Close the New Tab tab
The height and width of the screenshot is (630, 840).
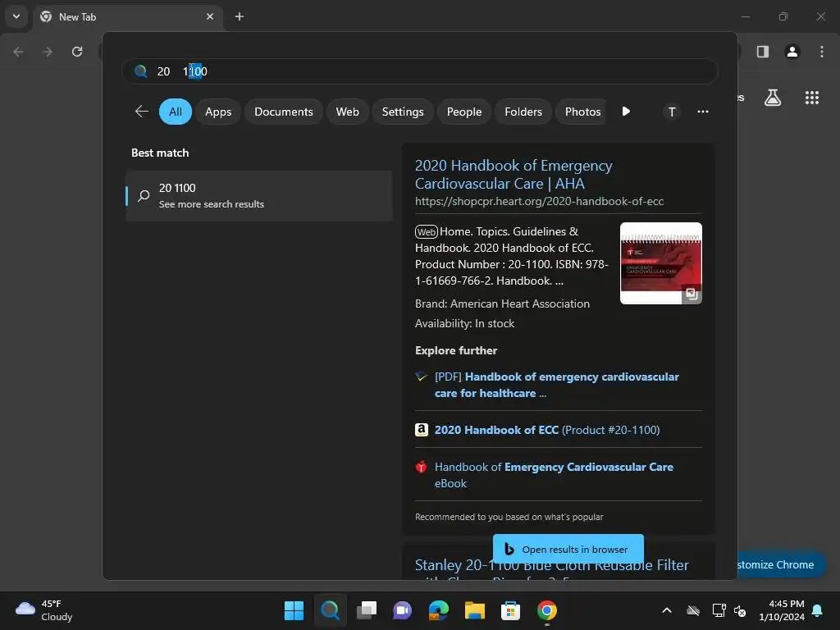pyautogui.click(x=209, y=16)
